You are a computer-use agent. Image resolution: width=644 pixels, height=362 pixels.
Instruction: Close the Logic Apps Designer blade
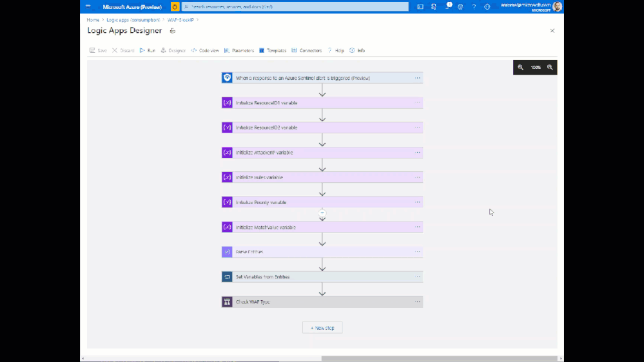pyautogui.click(x=552, y=31)
